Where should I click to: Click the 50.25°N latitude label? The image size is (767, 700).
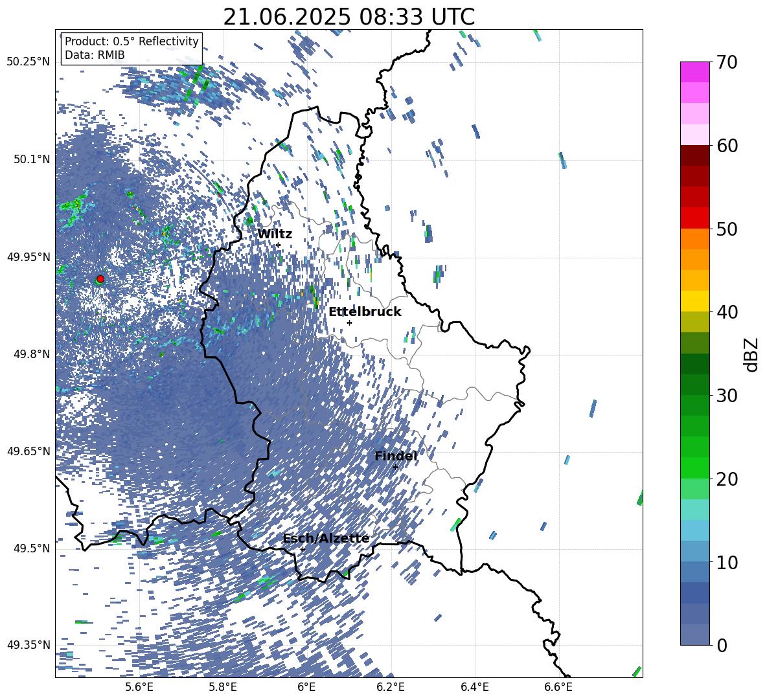coord(29,62)
